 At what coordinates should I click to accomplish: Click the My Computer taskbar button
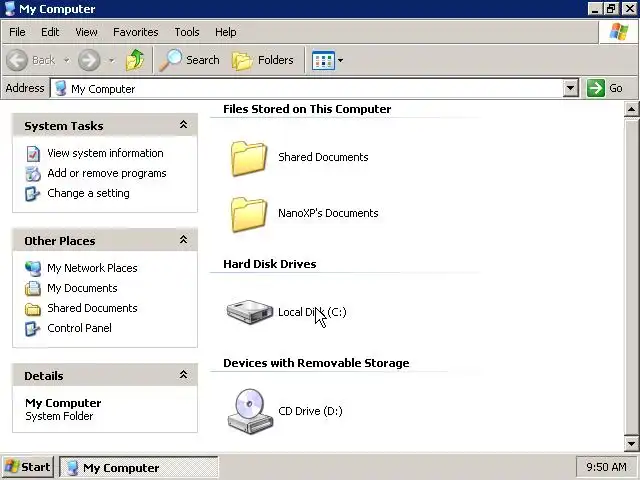139,467
